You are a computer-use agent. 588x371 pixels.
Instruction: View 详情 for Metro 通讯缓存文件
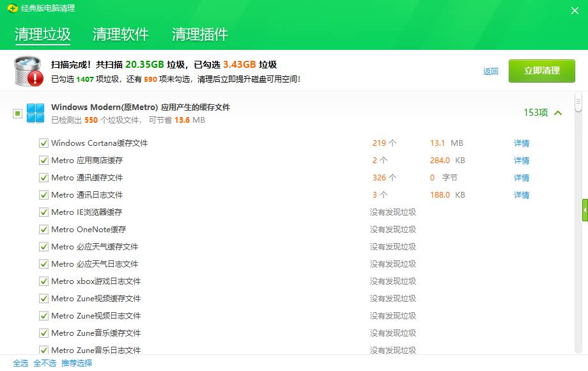522,177
